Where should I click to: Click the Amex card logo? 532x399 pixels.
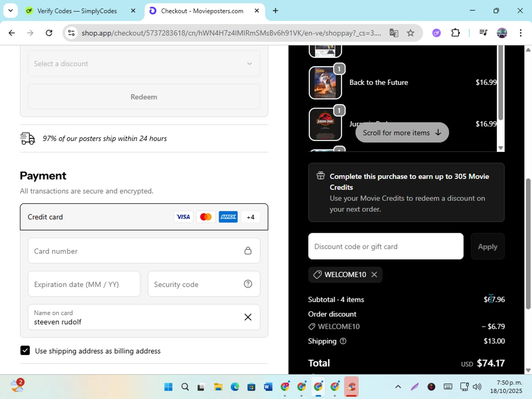pyautogui.click(x=228, y=217)
